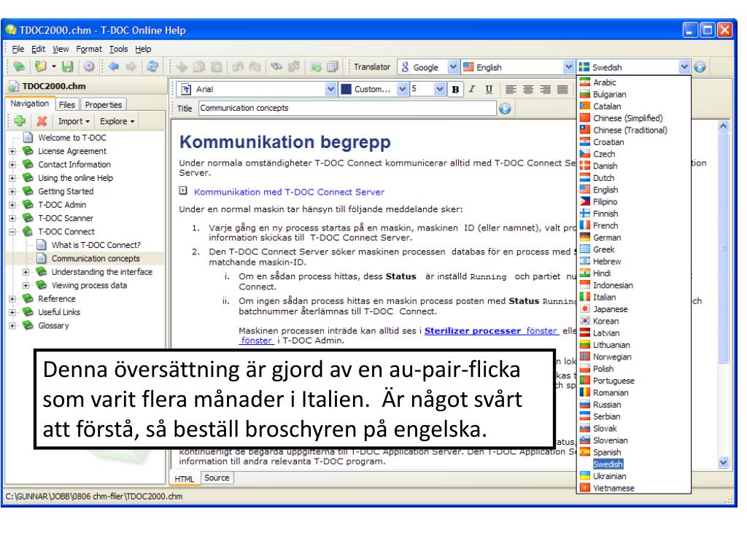Expand the Understanding the interface node

click(26, 273)
